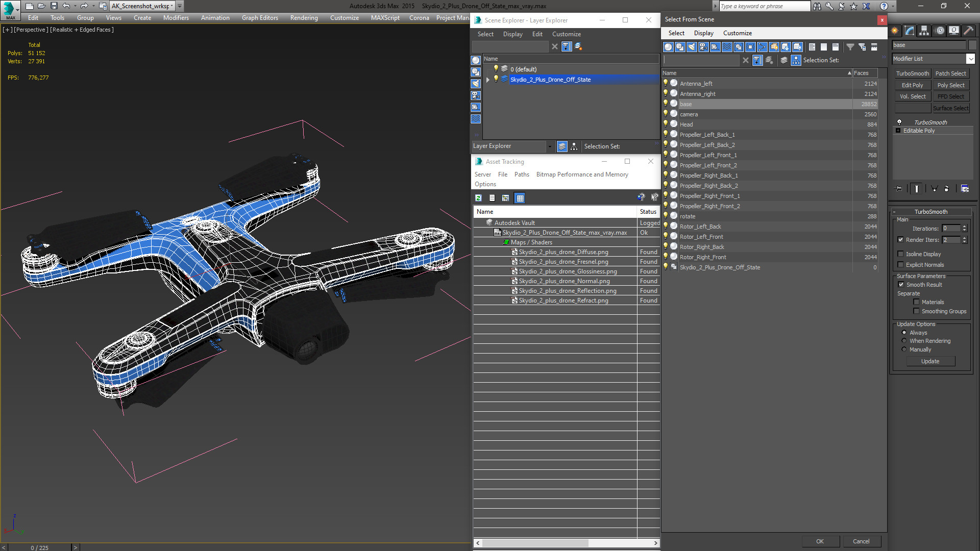Select the When Rendering update option
The image size is (980, 551).
tap(904, 341)
